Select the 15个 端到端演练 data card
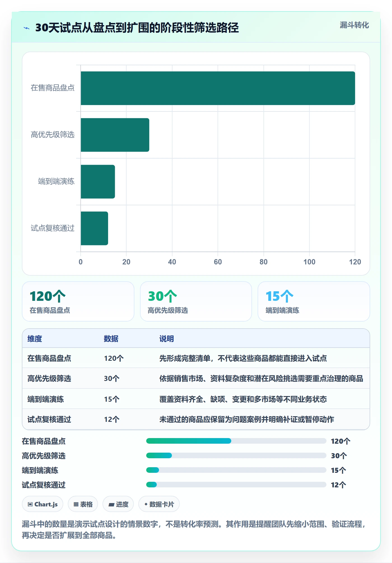This screenshot has width=392, height=563. (x=314, y=301)
